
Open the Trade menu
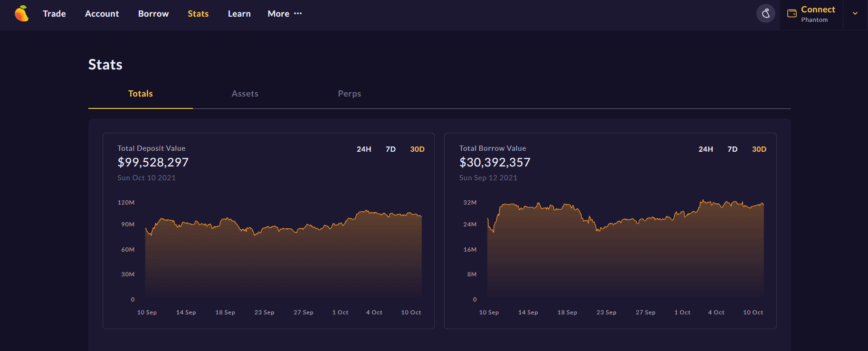(54, 14)
